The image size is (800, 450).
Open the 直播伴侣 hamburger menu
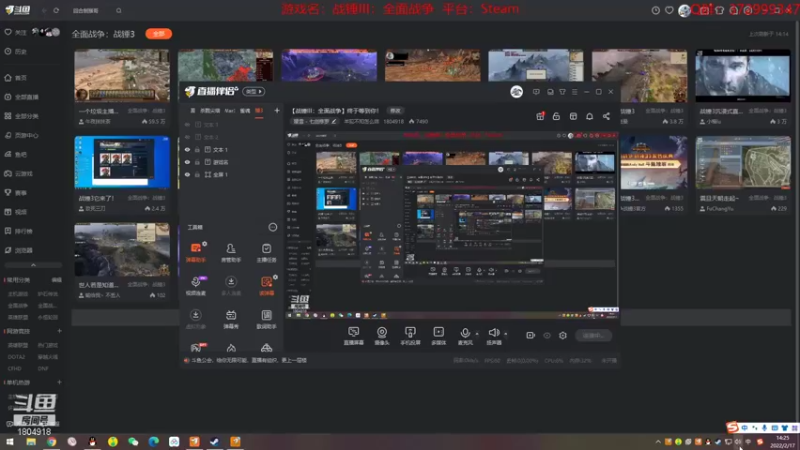point(574,92)
